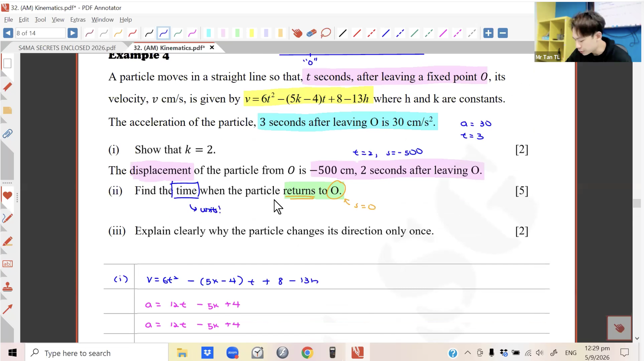Viewport: 644px width, 361px height.
Task: Open the File menu
Action: pos(8,19)
